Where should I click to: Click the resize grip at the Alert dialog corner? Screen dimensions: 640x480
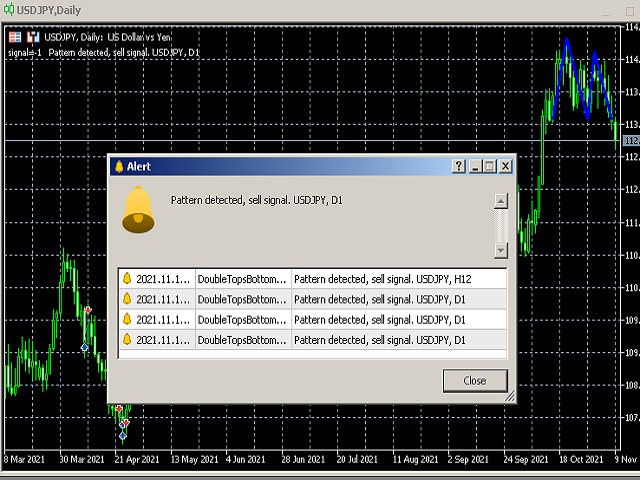pyautogui.click(x=510, y=397)
